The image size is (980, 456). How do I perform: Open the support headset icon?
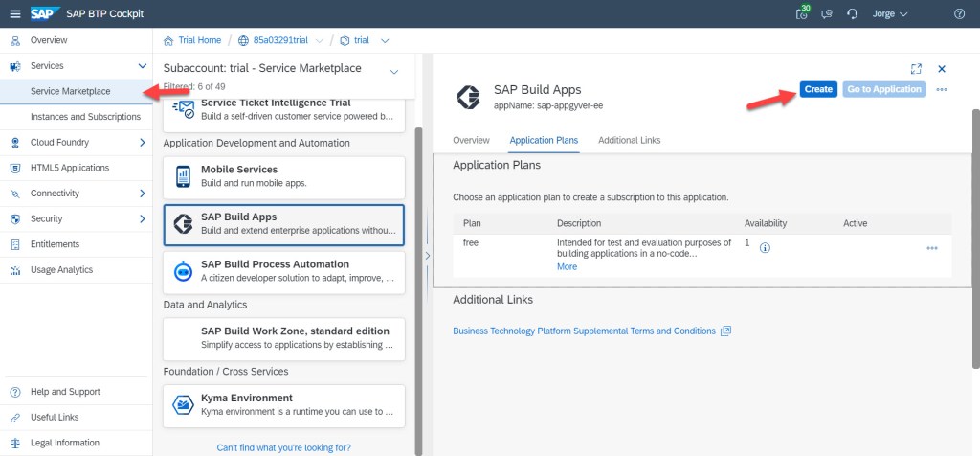tap(852, 13)
